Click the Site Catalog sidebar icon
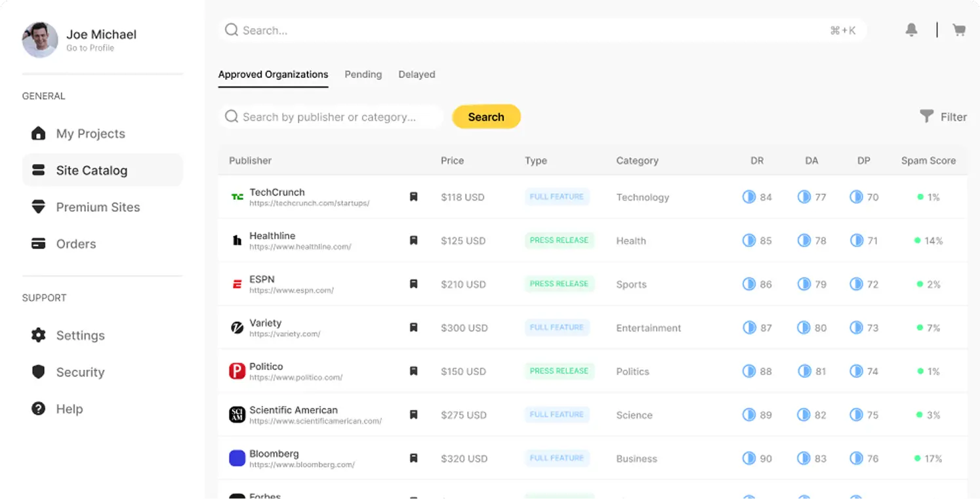980x499 pixels. point(39,170)
